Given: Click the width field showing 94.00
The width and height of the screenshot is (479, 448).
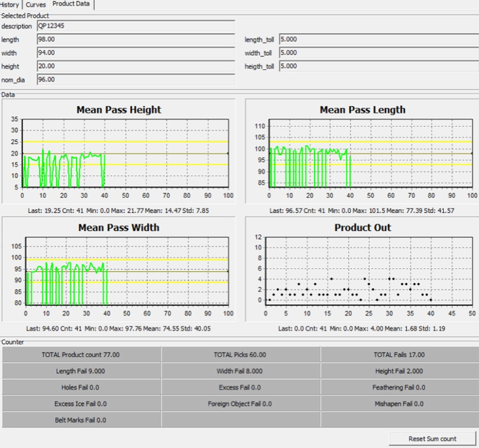Looking at the screenshot, I should pos(135,53).
